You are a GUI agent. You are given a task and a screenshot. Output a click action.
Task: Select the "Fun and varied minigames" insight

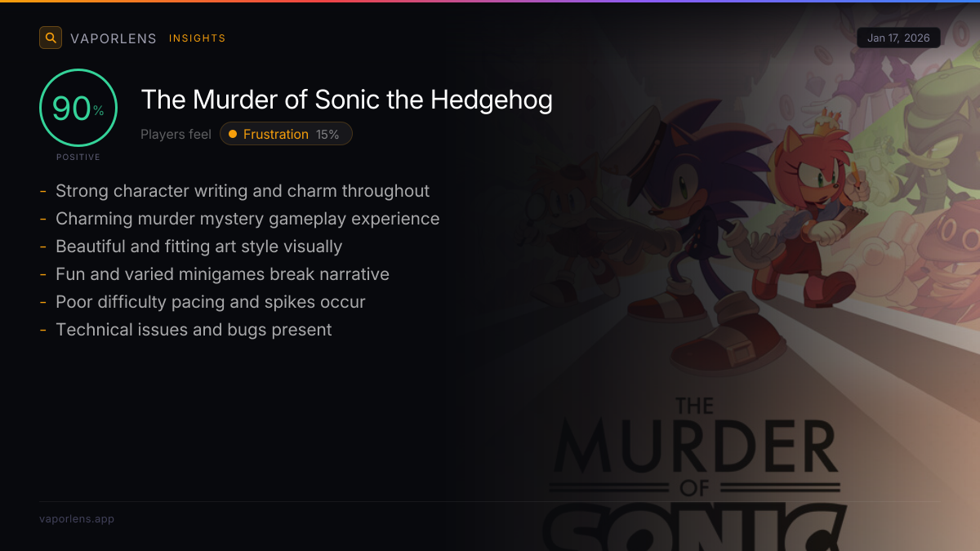point(222,274)
